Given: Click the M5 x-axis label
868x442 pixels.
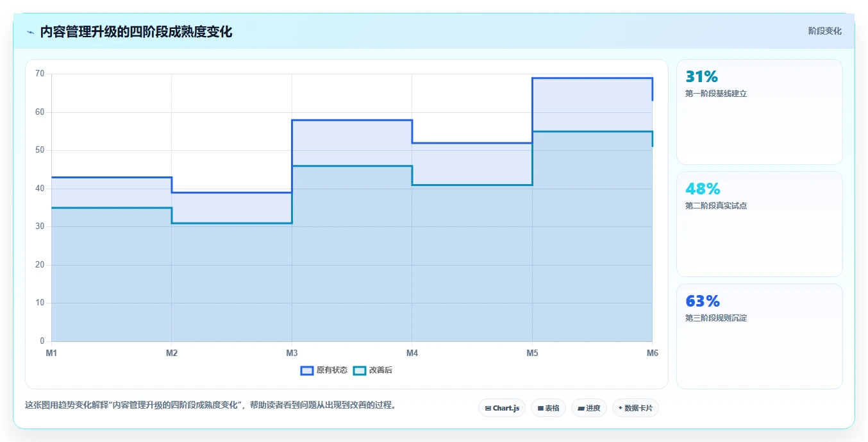Looking at the screenshot, I should click(532, 353).
